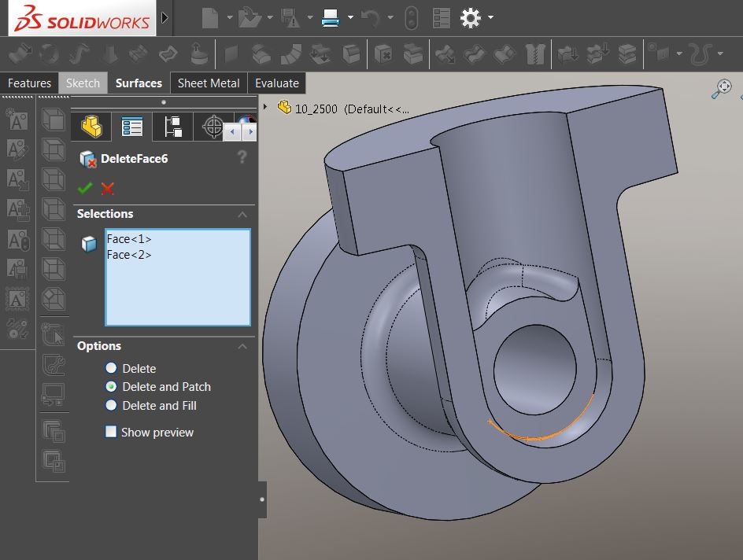This screenshot has width=743, height=560.
Task: Click the Thickened Cut tool
Action: 597,54
